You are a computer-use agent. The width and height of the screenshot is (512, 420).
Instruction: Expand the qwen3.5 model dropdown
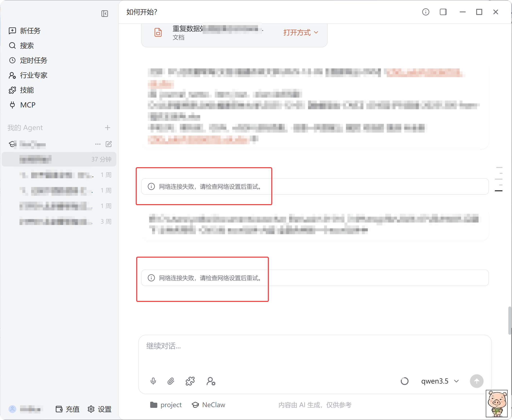click(x=440, y=381)
